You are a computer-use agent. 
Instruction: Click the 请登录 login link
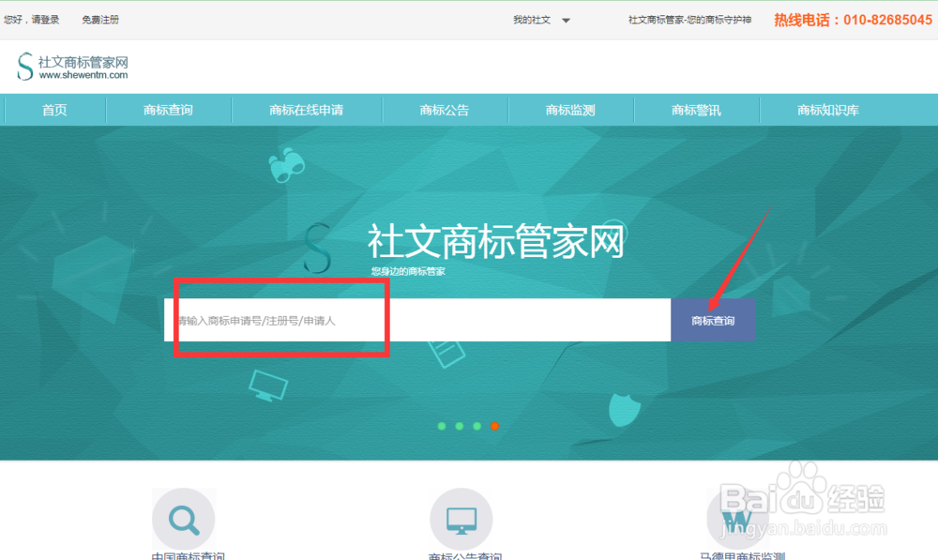click(x=43, y=20)
